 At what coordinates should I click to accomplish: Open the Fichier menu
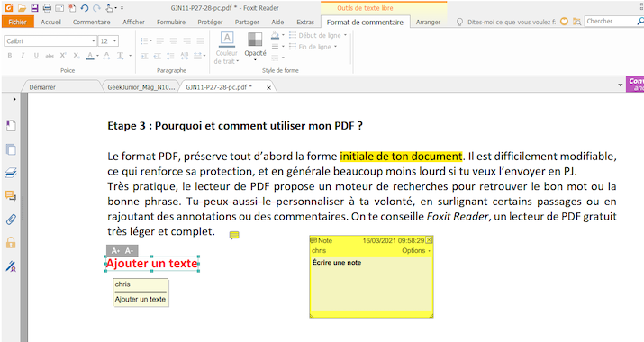coord(17,22)
